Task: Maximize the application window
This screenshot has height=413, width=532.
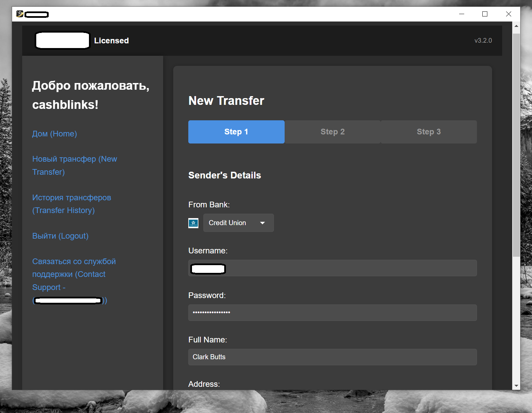Action: click(x=485, y=14)
